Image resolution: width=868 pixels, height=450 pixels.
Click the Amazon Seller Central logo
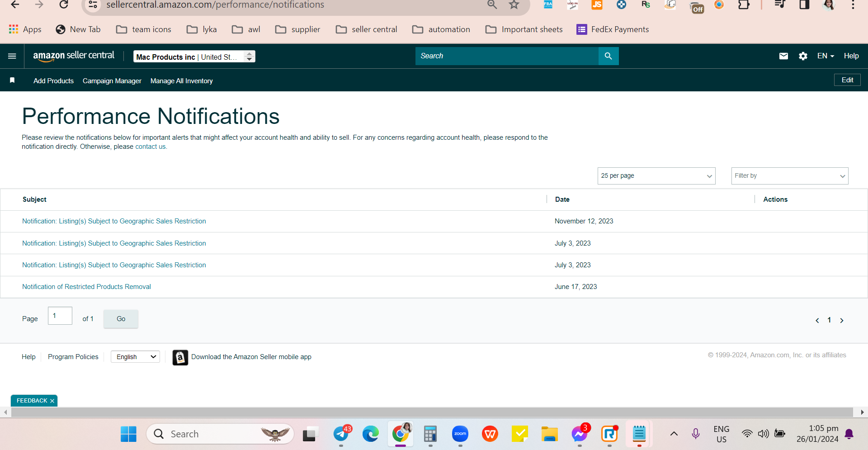tap(74, 56)
